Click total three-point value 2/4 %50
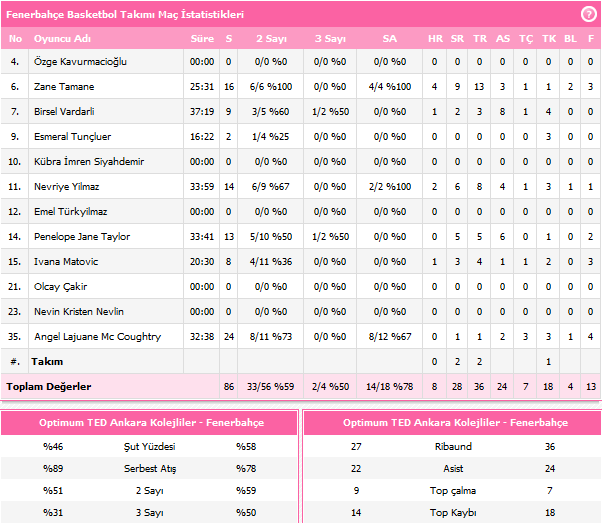The image size is (602, 523). pyautogui.click(x=330, y=386)
